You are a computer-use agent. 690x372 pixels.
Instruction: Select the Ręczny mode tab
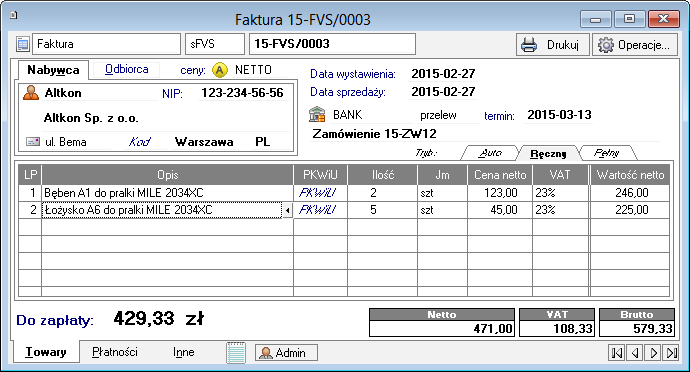pyautogui.click(x=548, y=153)
